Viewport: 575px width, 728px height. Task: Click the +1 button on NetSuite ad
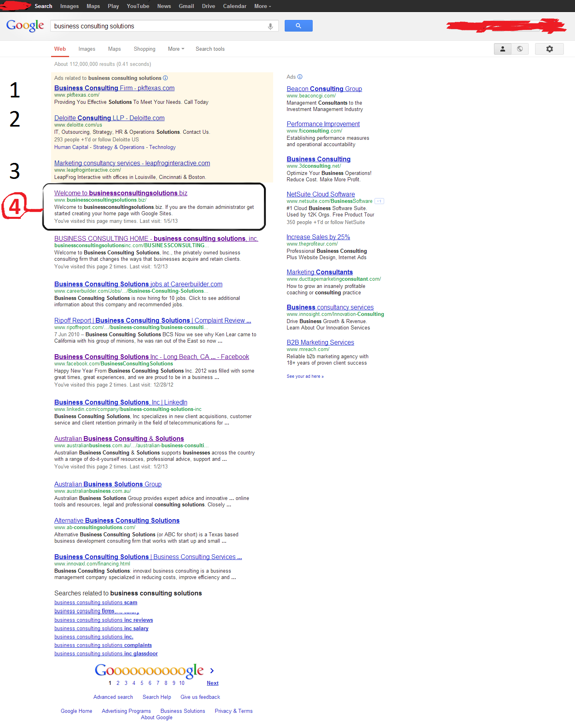379,201
